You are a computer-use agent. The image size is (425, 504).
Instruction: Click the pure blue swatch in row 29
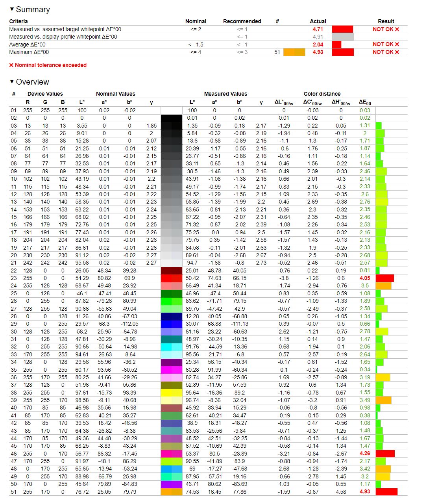[172, 324]
